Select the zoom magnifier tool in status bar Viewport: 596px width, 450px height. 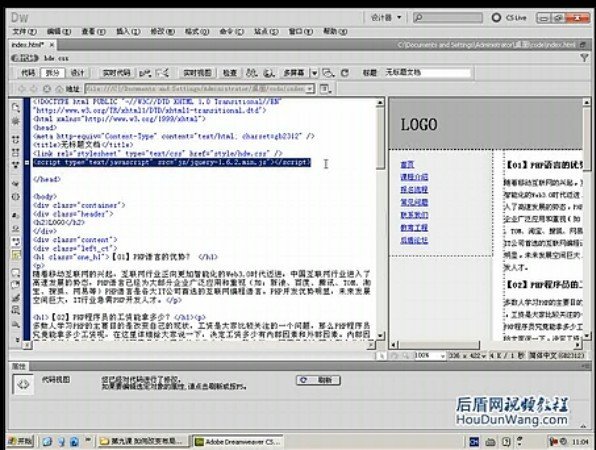point(406,355)
